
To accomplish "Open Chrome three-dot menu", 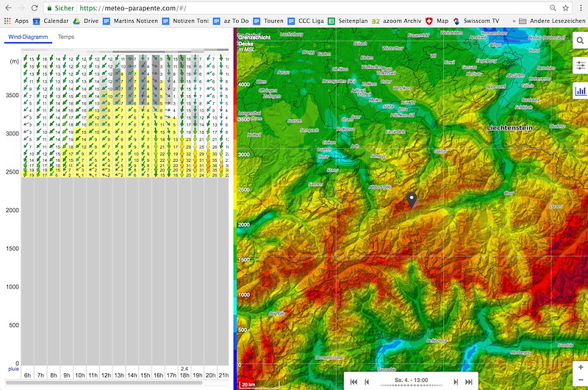I will click(581, 8).
